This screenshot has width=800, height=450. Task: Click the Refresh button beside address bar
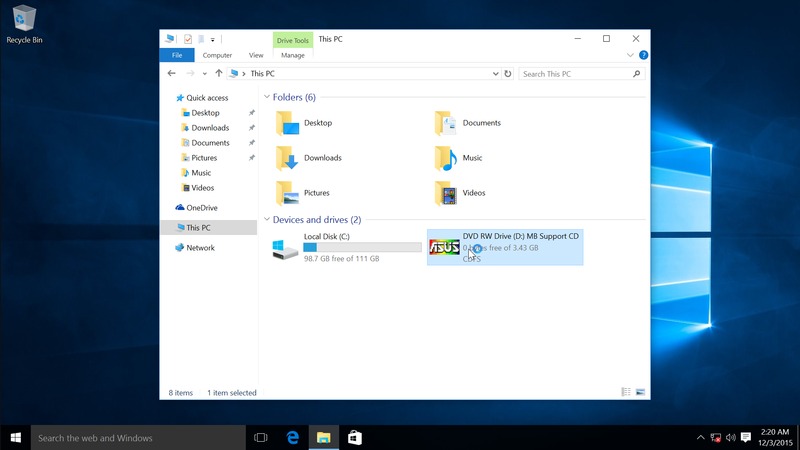click(508, 74)
